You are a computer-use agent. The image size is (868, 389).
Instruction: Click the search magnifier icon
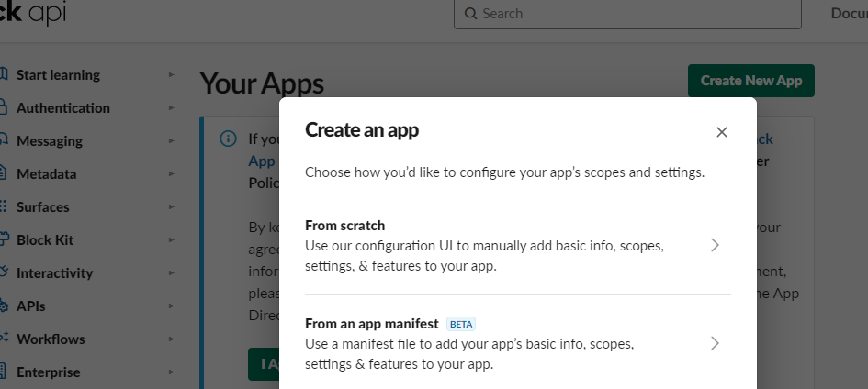click(x=471, y=14)
